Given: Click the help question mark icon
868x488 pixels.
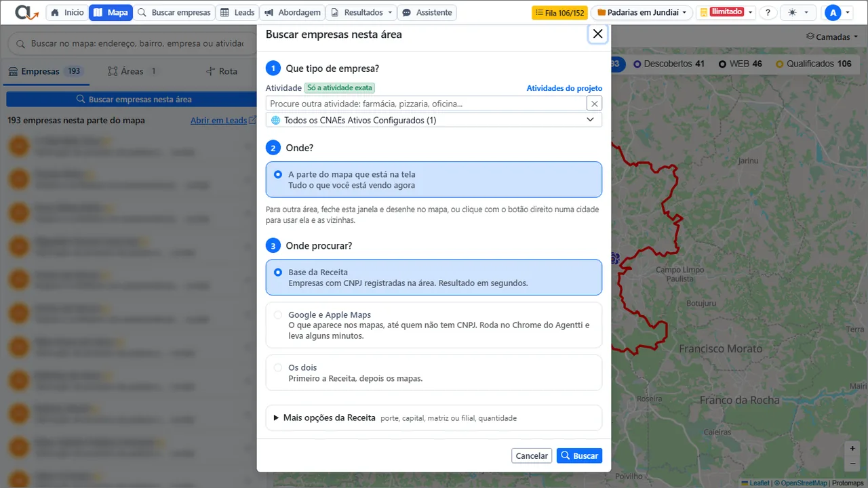Looking at the screenshot, I should [x=768, y=13].
